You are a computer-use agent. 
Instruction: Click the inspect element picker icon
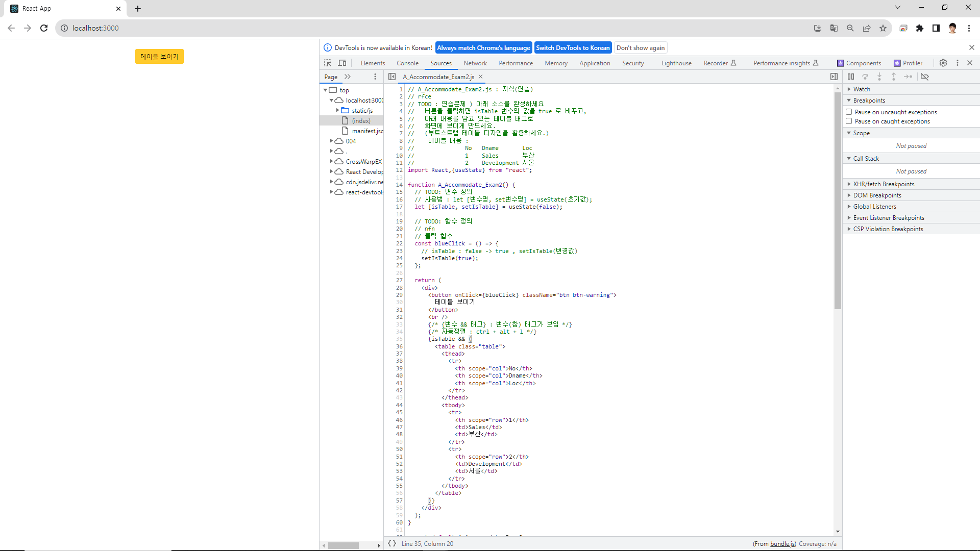328,63
